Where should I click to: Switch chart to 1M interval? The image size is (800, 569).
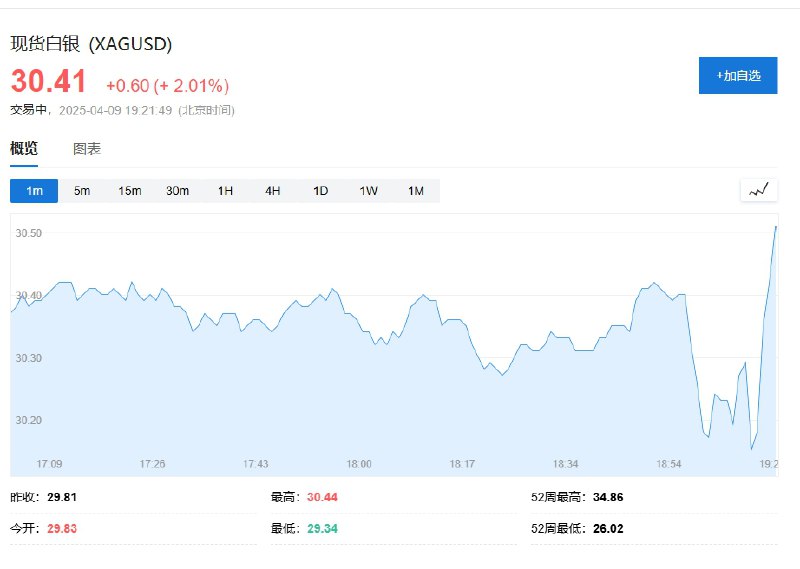416,191
